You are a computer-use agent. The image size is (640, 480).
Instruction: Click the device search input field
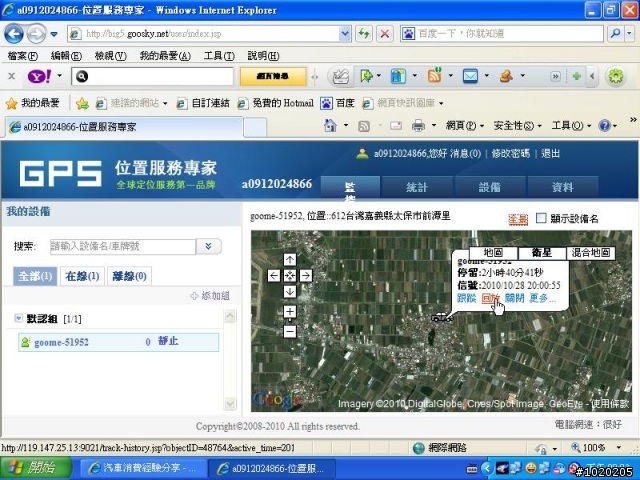point(123,246)
